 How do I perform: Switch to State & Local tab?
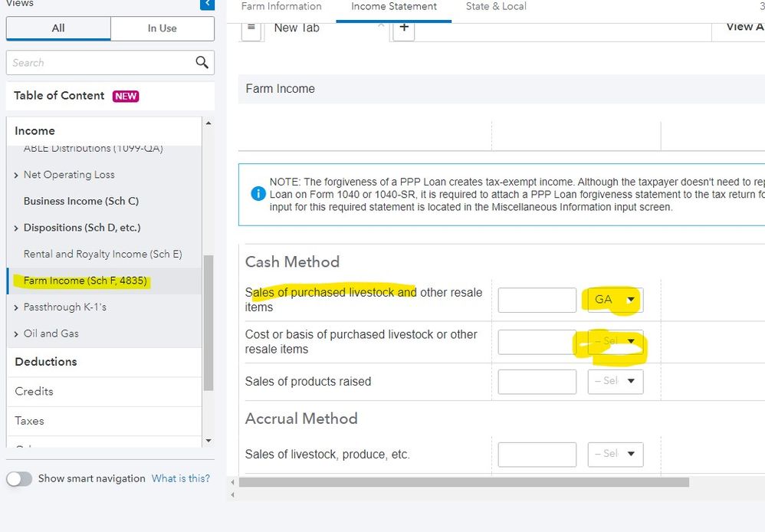click(x=496, y=7)
